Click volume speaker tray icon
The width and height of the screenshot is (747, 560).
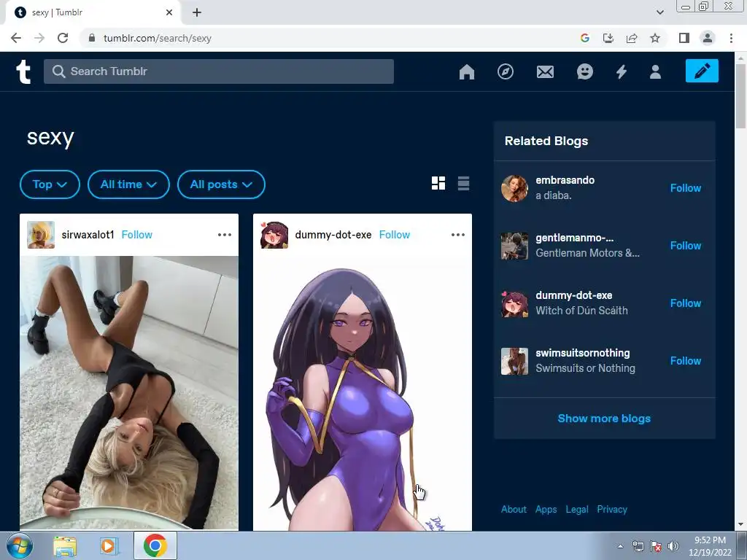pyautogui.click(x=673, y=546)
